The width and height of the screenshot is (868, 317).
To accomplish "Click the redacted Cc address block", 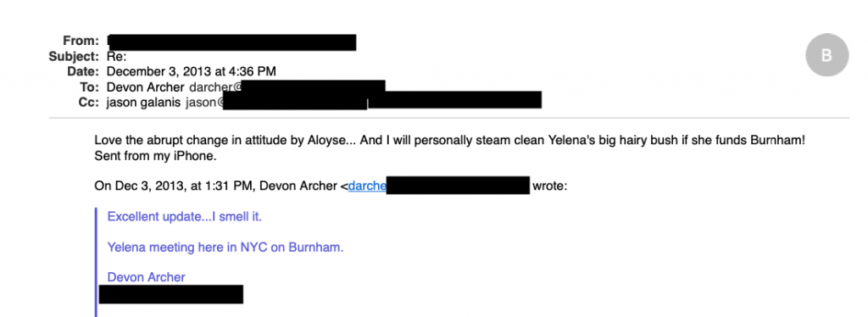I will tap(382, 101).
